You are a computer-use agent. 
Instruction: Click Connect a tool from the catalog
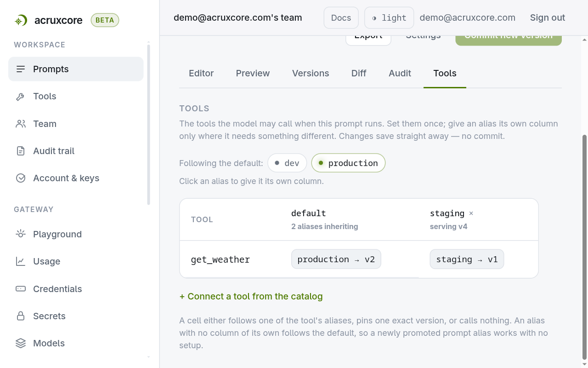click(251, 296)
